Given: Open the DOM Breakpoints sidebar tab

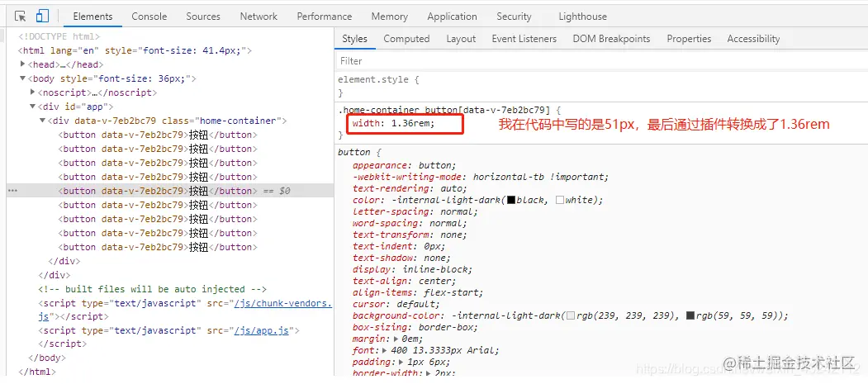Looking at the screenshot, I should 612,39.
